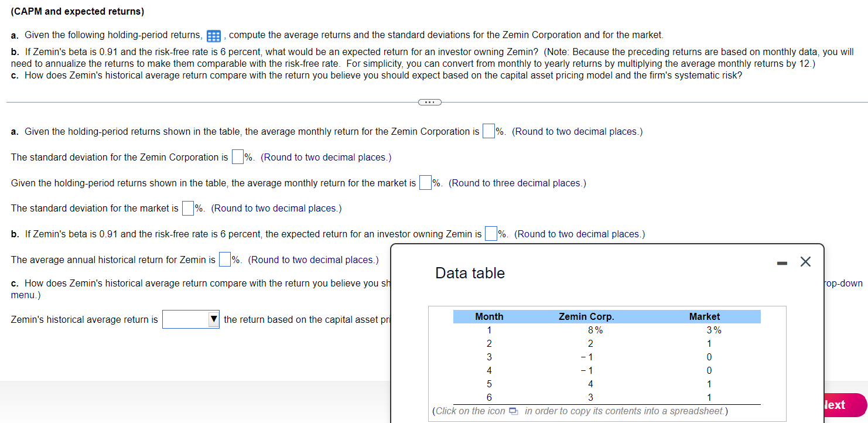868x423 pixels.
Task: Click the market average monthly return answer box
Action: click(425, 182)
